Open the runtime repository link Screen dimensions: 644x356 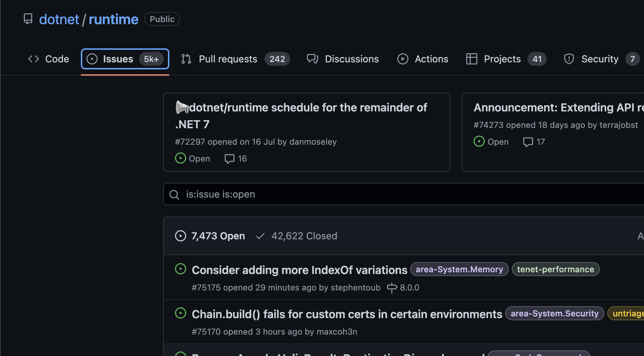pyautogui.click(x=113, y=19)
